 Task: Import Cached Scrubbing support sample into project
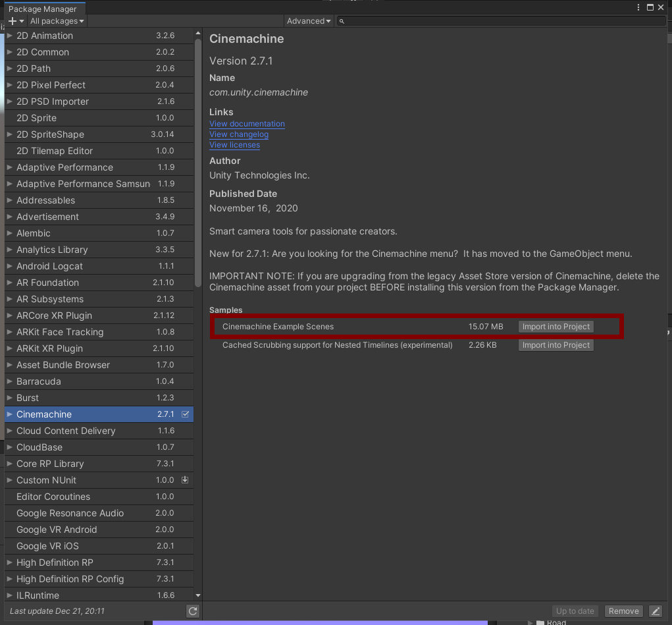[556, 345]
